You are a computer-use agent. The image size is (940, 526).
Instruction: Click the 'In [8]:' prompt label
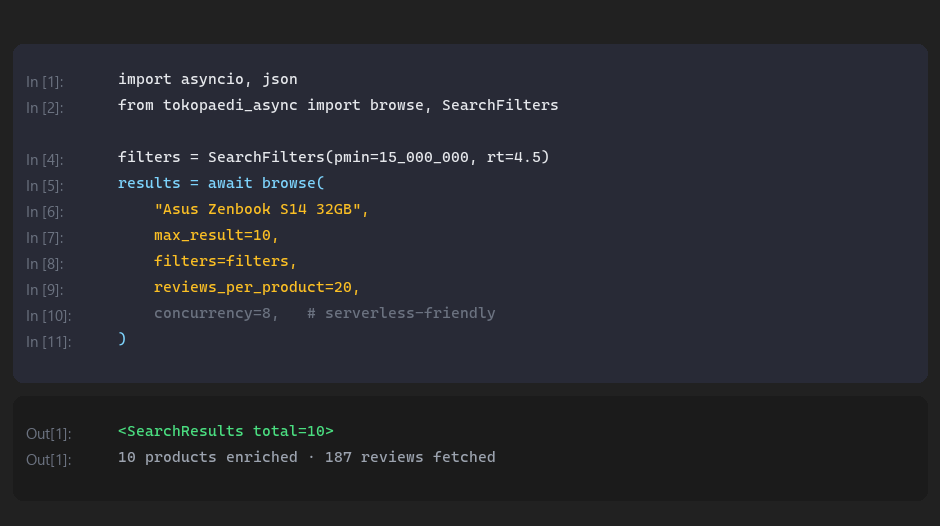pyautogui.click(x=44, y=263)
